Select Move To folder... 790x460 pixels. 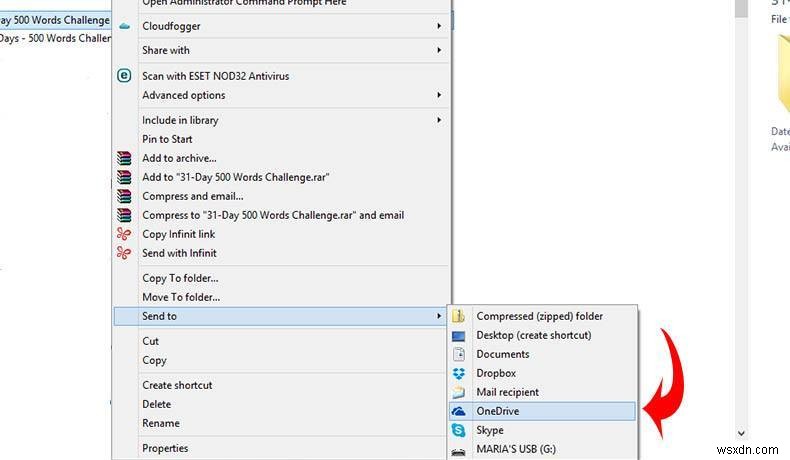pyautogui.click(x=281, y=297)
